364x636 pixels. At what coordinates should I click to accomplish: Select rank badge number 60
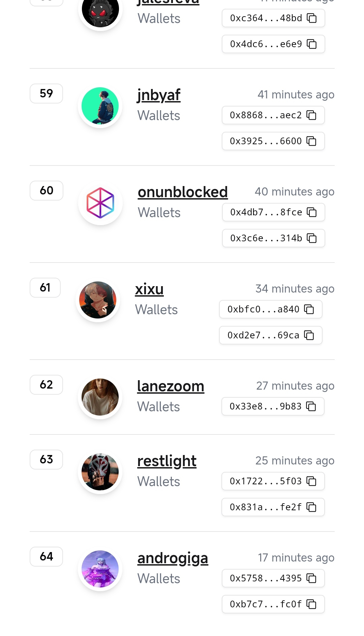47,190
